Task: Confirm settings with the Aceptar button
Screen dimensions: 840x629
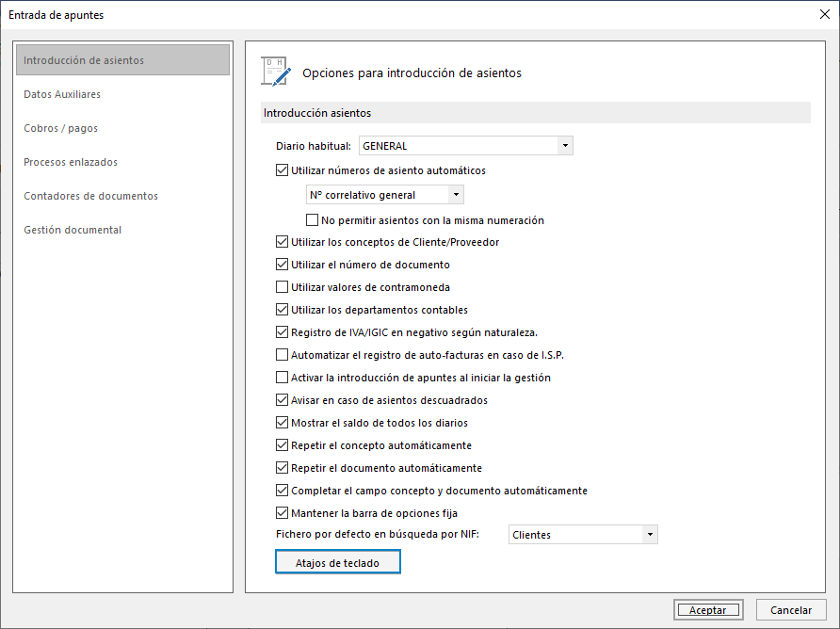Action: (708, 609)
